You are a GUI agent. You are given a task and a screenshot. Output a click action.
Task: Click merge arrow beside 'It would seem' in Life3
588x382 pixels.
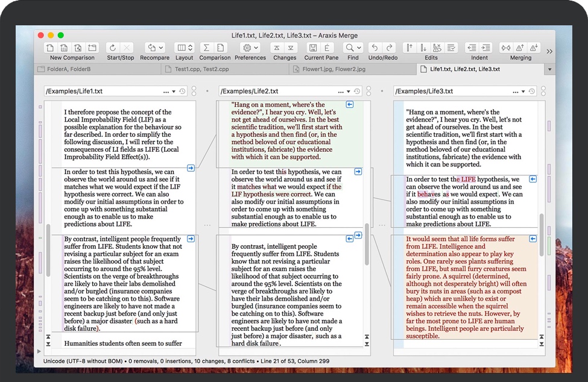(533, 239)
